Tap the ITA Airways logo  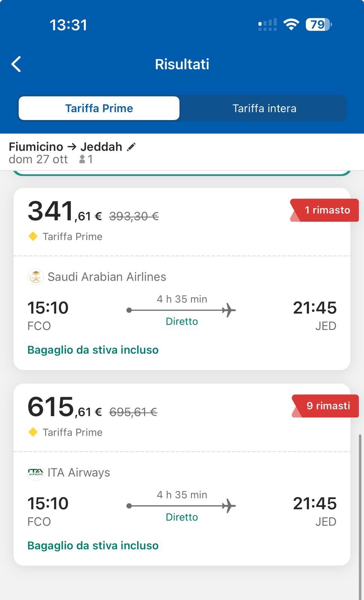click(36, 472)
